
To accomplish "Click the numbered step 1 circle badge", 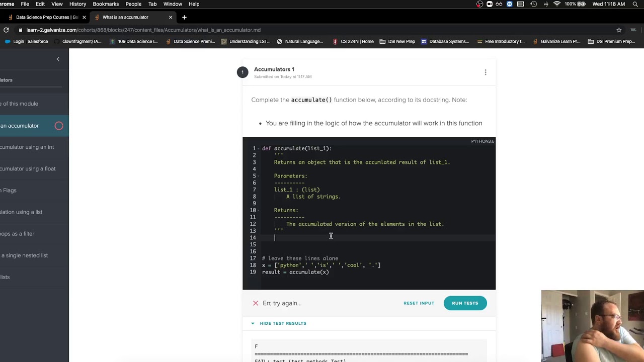I will 243,72.
